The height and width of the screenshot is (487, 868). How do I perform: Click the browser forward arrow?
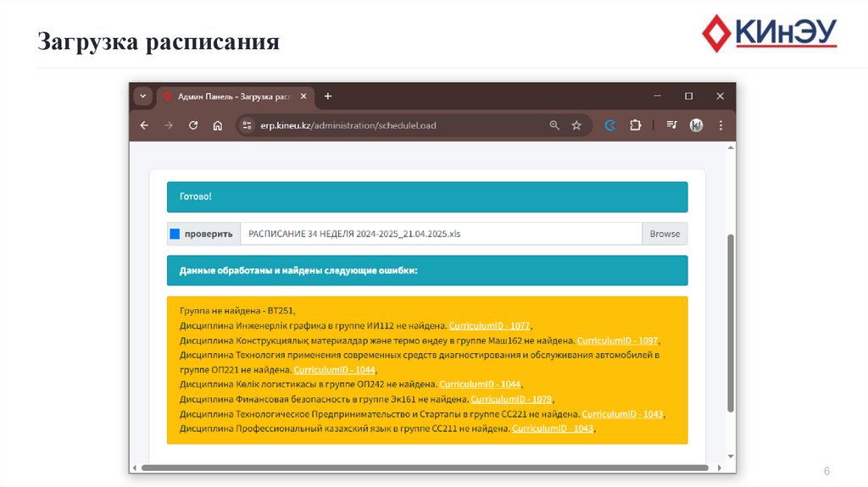(169, 125)
